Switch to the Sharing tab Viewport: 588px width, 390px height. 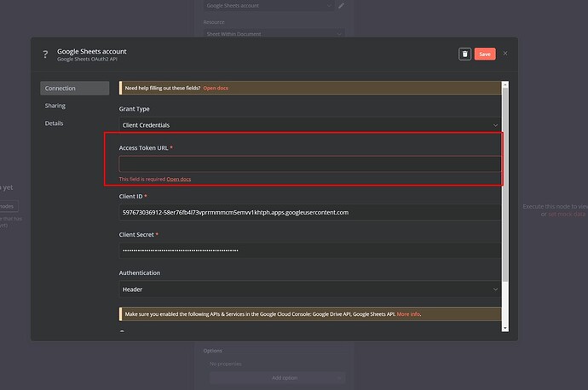click(x=55, y=106)
